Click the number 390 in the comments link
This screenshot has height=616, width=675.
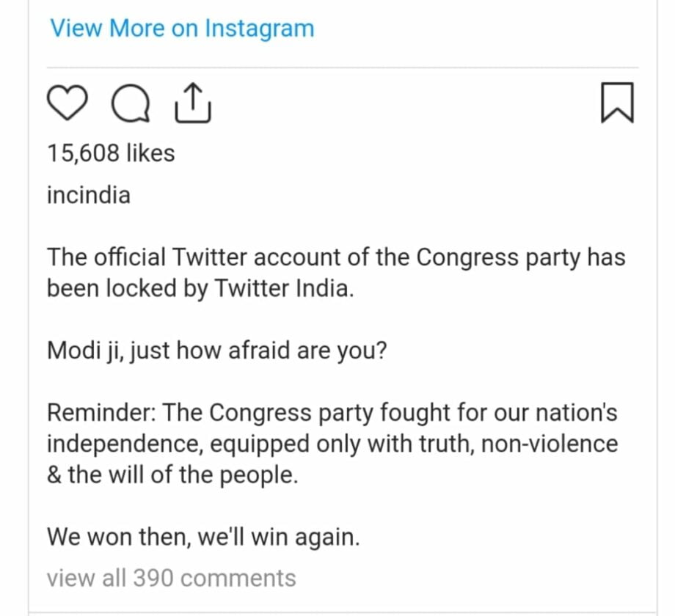(x=153, y=578)
